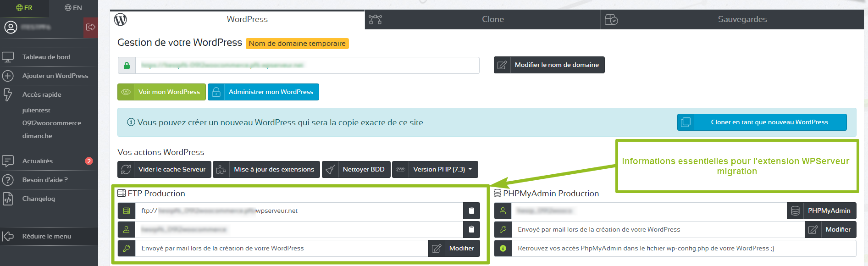868x266 pixels.
Task: Click the Actualités chat bubble icon
Action: click(8, 161)
